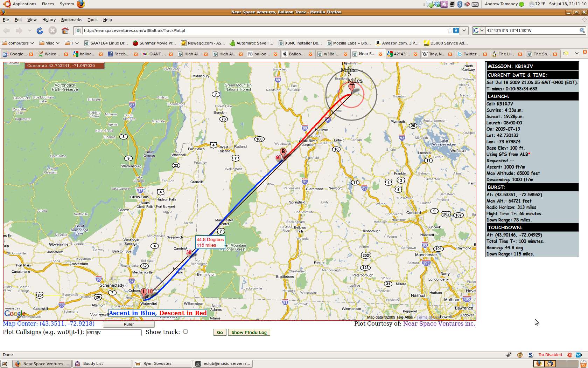Image resolution: width=588 pixels, height=368 pixels.
Task: Click the Plot Callsigns input field
Action: 114,333
